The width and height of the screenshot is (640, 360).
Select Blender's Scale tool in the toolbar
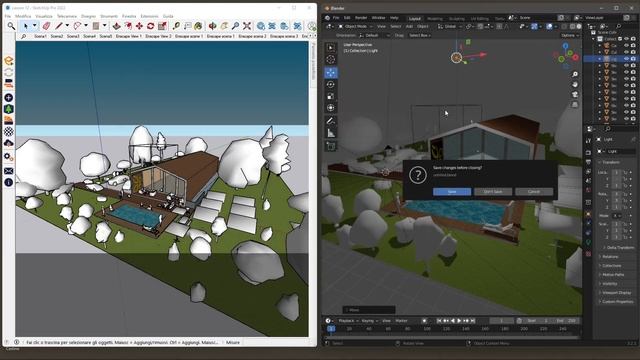point(331,96)
